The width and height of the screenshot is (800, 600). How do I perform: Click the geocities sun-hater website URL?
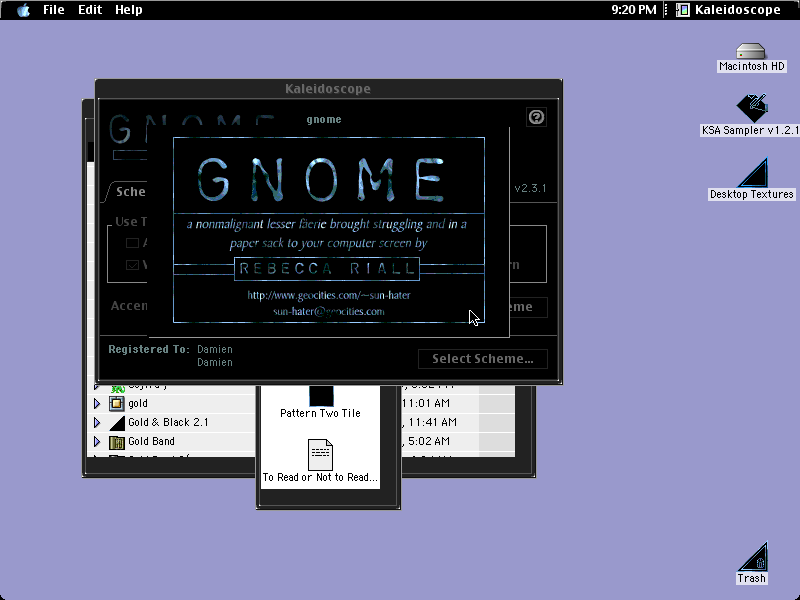pyautogui.click(x=329, y=295)
